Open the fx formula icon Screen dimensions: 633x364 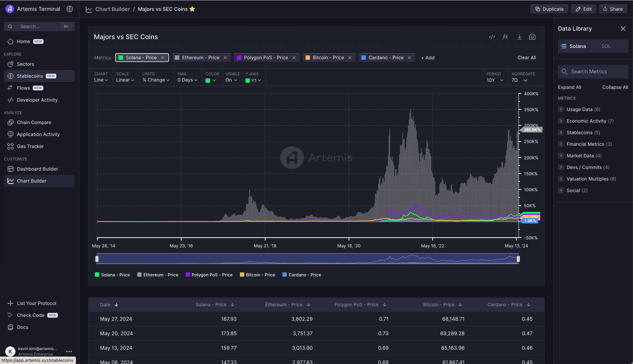pyautogui.click(x=505, y=37)
